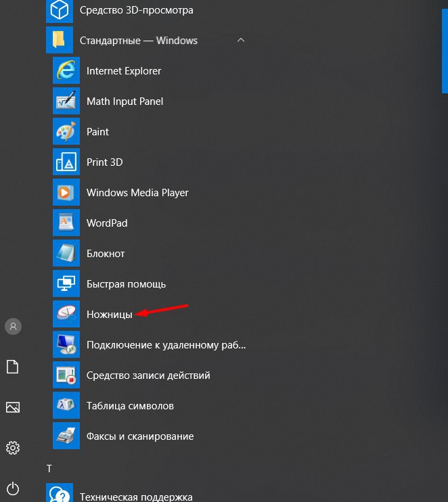
Task: Select the Internet Explorer entry text
Action: point(124,71)
